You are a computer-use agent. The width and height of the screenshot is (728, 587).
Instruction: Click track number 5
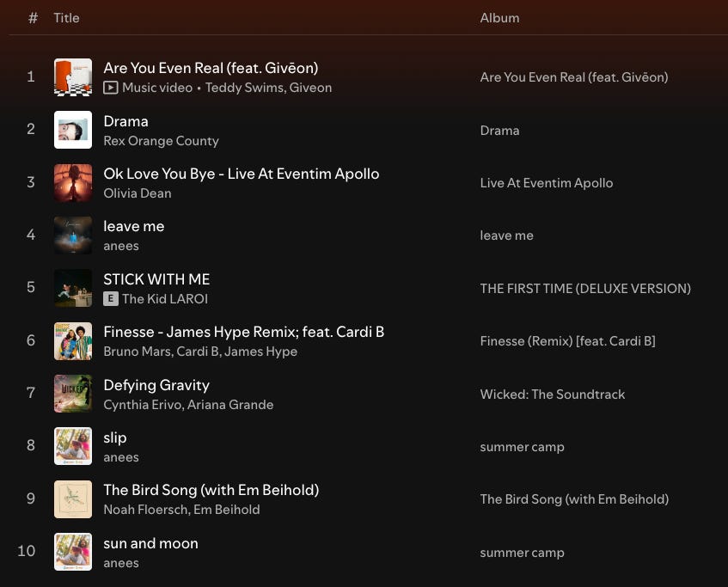coord(31,287)
